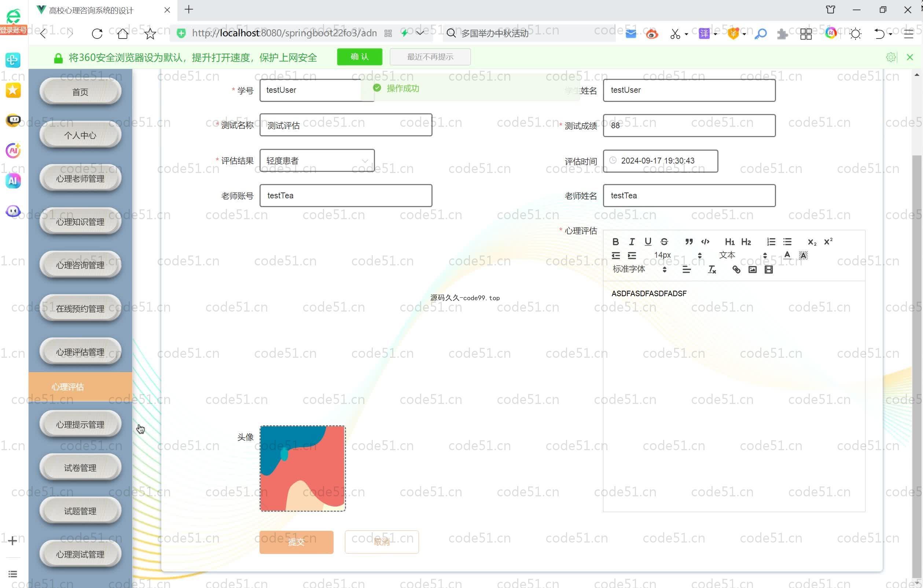
Task: Open new browser tab
Action: [188, 10]
